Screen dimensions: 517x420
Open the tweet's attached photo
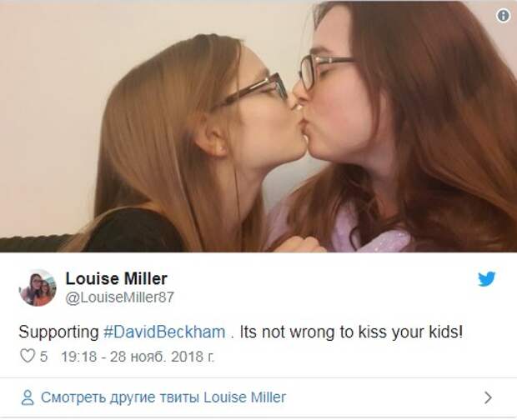(x=258, y=127)
